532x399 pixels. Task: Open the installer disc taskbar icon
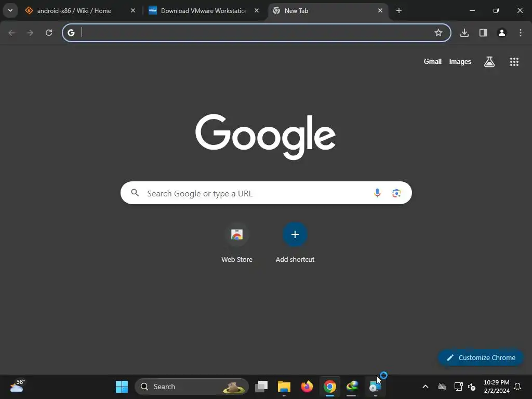tap(375, 387)
